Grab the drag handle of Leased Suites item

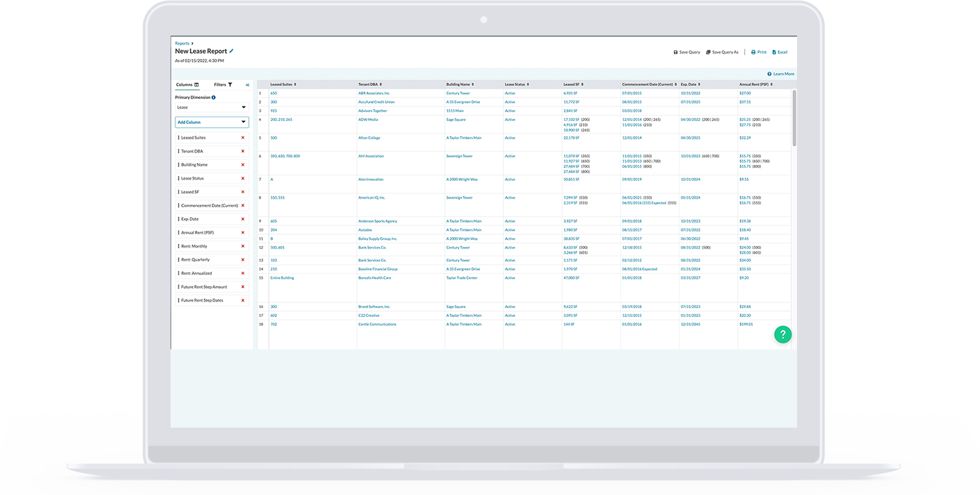pyautogui.click(x=179, y=137)
